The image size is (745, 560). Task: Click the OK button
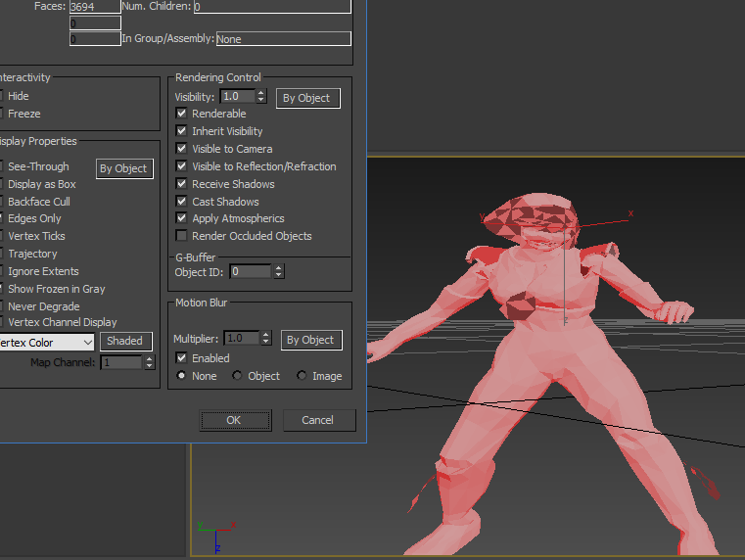coord(235,420)
